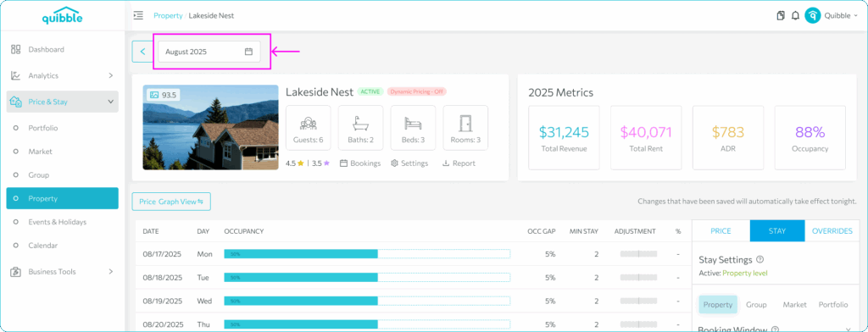This screenshot has width=868, height=332.
Task: Open the Quibble account dropdown
Action: pyautogui.click(x=842, y=15)
